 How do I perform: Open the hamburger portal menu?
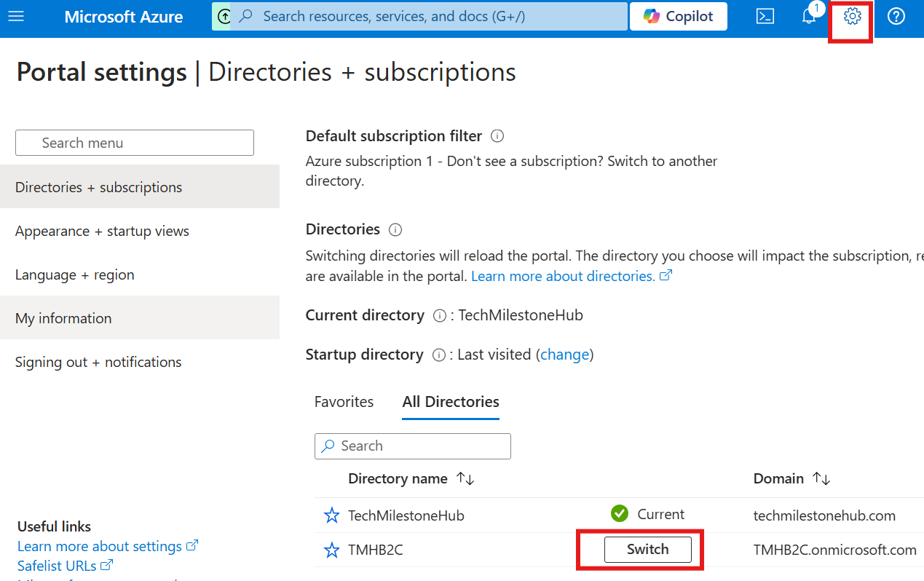[x=15, y=16]
